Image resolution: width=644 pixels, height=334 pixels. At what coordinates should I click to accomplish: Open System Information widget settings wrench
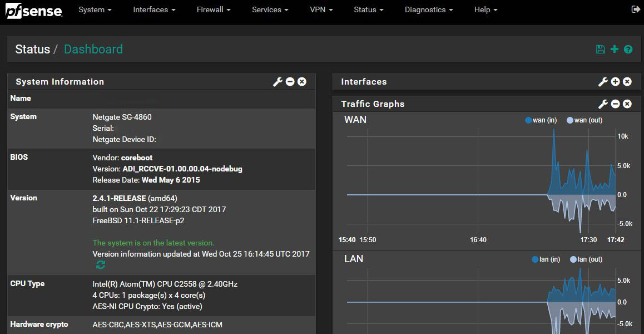click(278, 82)
